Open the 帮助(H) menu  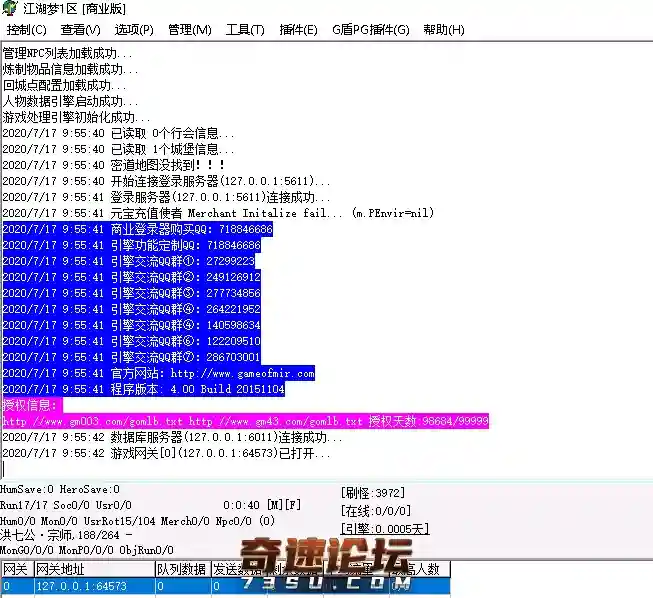444,30
